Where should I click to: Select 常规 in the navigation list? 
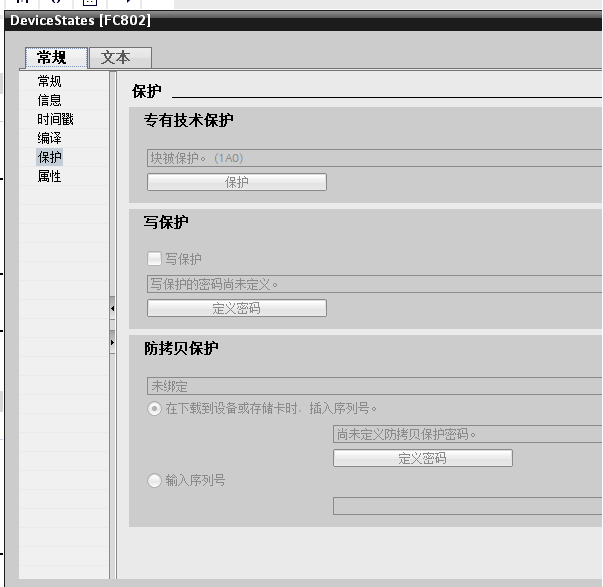(x=50, y=81)
